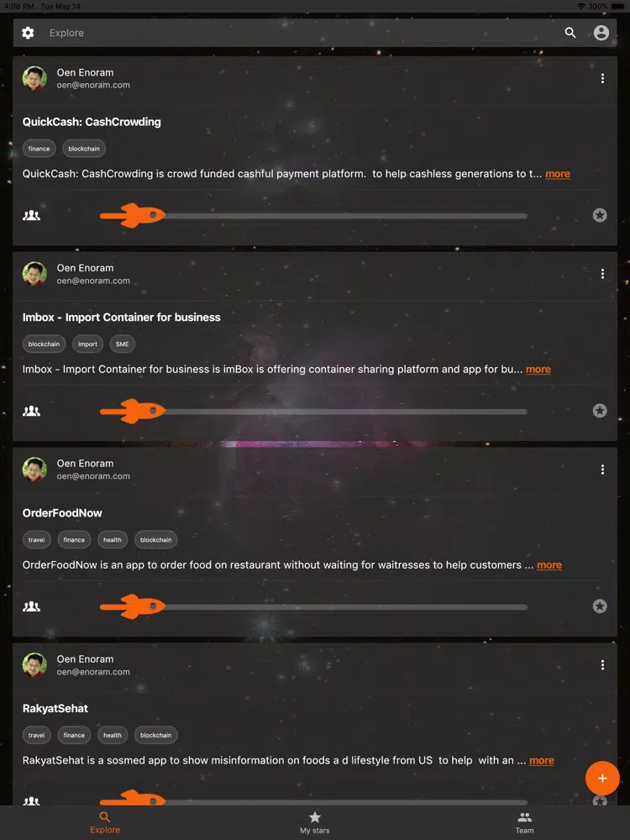630x840 pixels.
Task: Click more link on RakyatSehat description
Action: click(541, 761)
